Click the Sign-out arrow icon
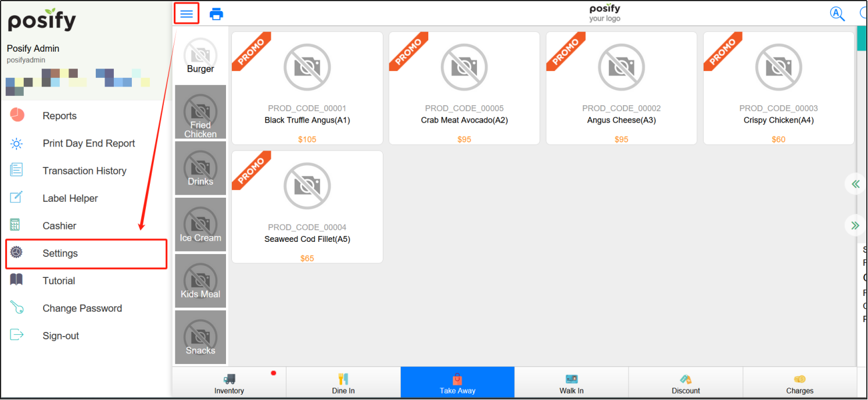This screenshot has width=868, height=400. [17, 334]
